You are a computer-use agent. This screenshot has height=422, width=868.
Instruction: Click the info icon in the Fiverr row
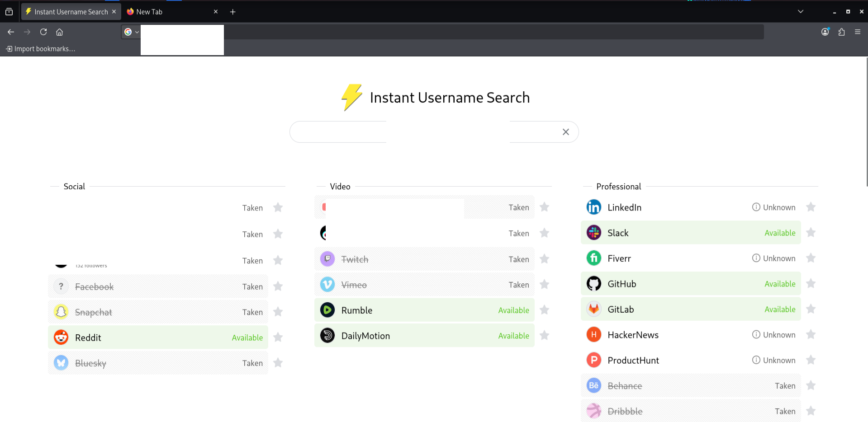756,258
